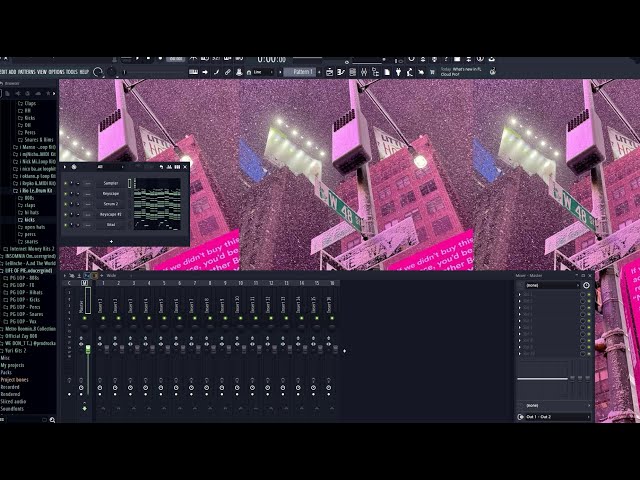Click step/bars view icon in Channel rack
This screenshot has height=480, width=640.
177,167
